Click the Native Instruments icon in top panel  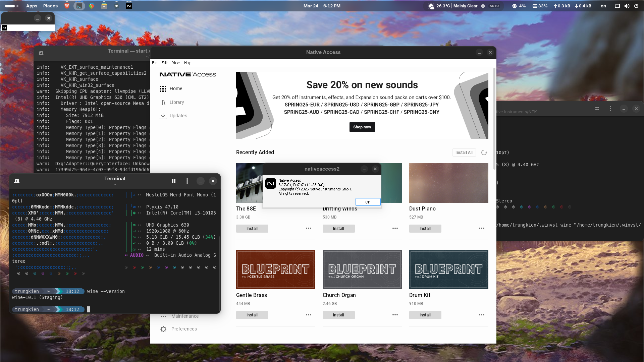pos(129,6)
